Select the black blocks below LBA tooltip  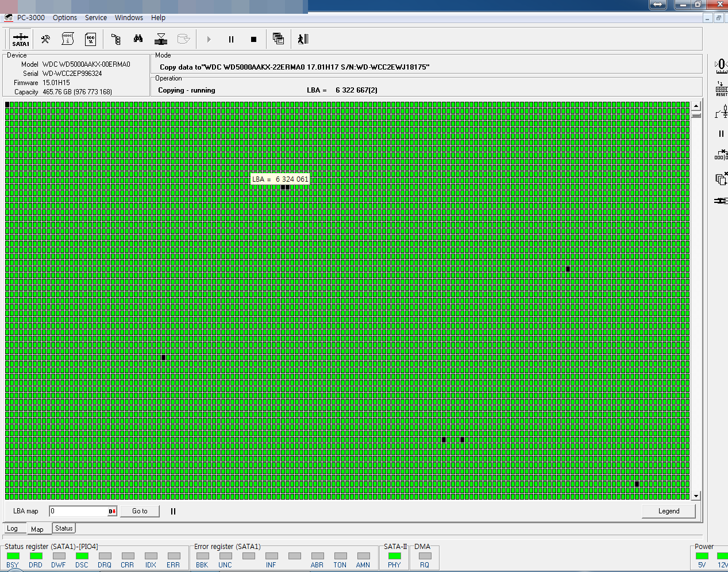coord(286,187)
